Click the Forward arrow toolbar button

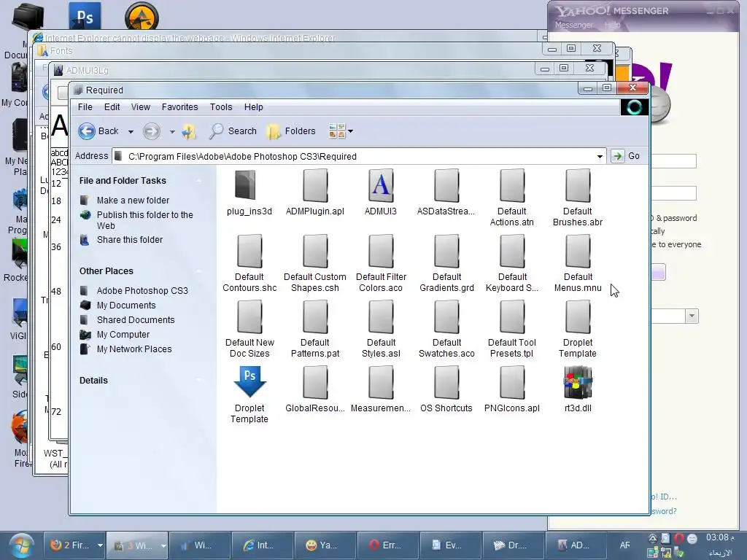tap(152, 131)
